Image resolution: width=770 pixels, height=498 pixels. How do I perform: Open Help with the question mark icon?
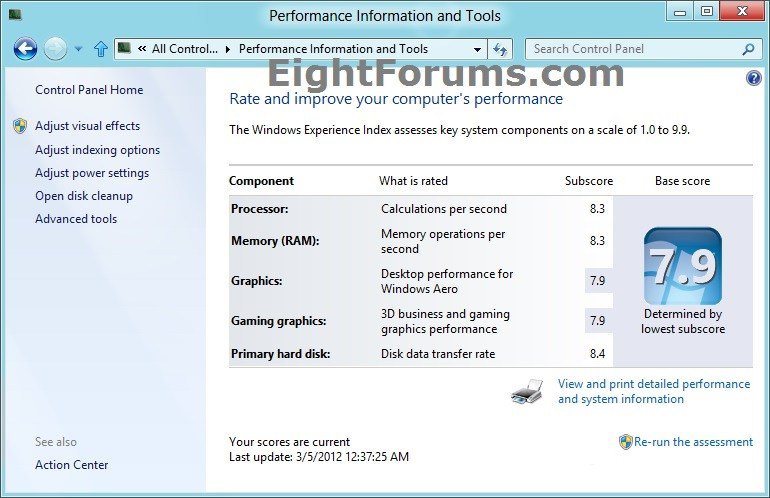[x=753, y=78]
